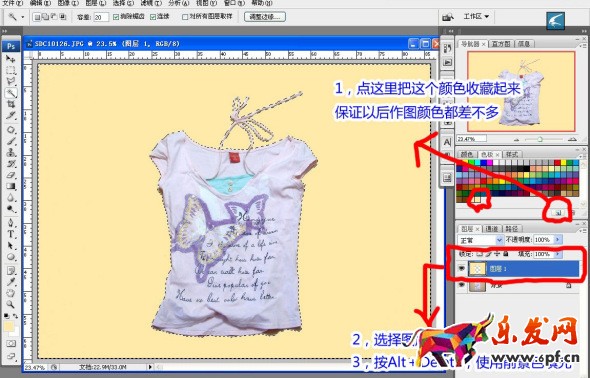Viewport: 590px width, 378px height.
Task: Select the Move tool in the toolbox
Action: click(11, 59)
